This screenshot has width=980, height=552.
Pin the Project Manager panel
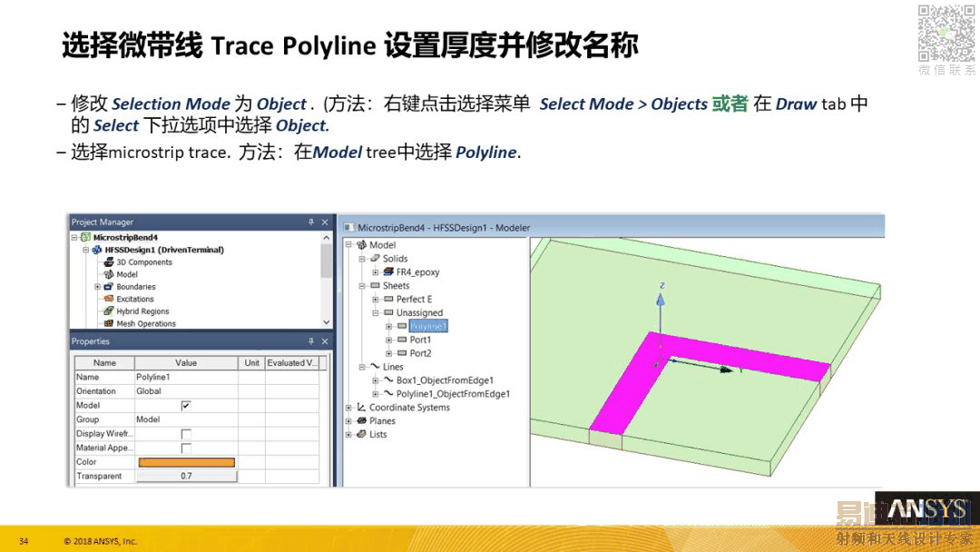[x=310, y=222]
